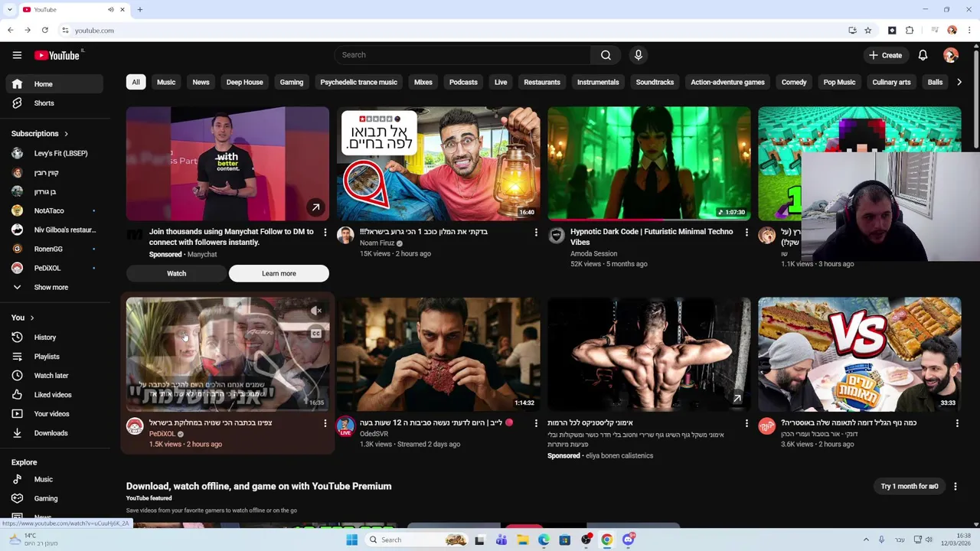This screenshot has width=980, height=551.
Task: Select the Music filter chip
Action: click(x=166, y=82)
